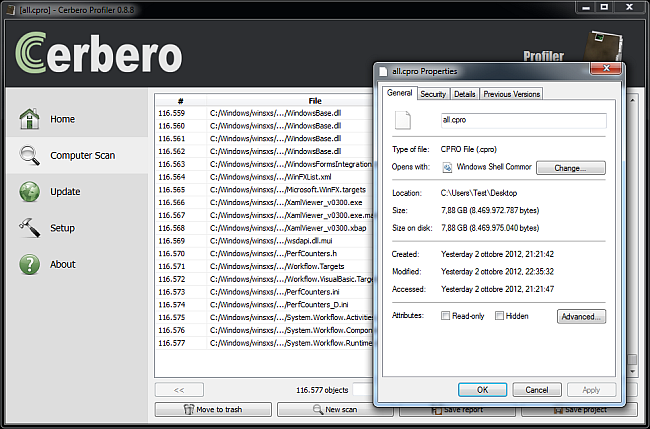Click the Cerbero logo
Screen dimensions: 650x429
tap(99, 53)
